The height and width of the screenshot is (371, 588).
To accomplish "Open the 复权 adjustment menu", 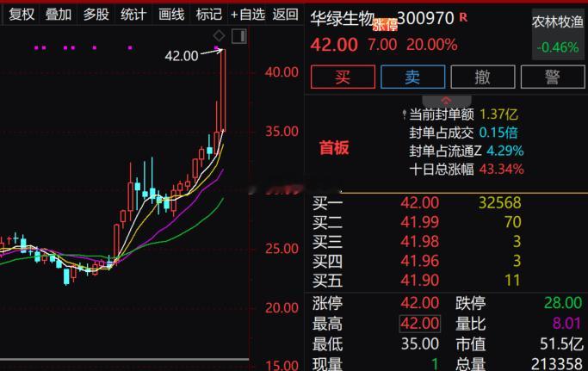I will point(22,15).
